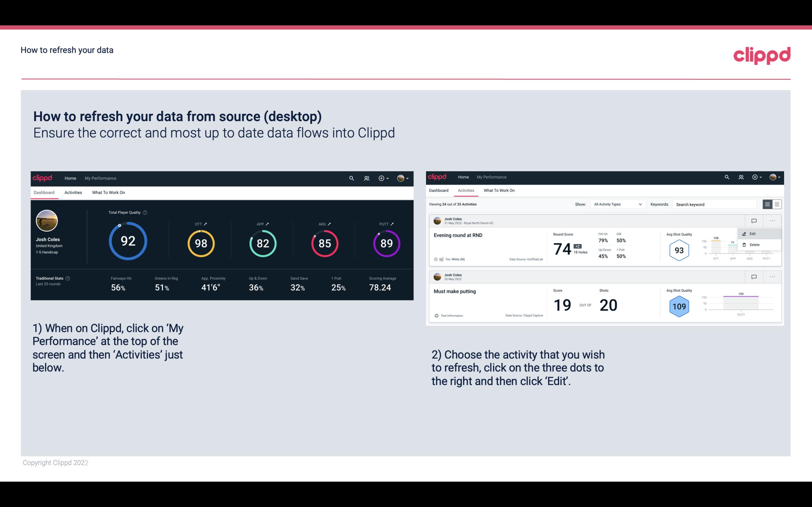The width and height of the screenshot is (812, 507).
Task: Click Delete on Evening round activity
Action: pos(754,245)
